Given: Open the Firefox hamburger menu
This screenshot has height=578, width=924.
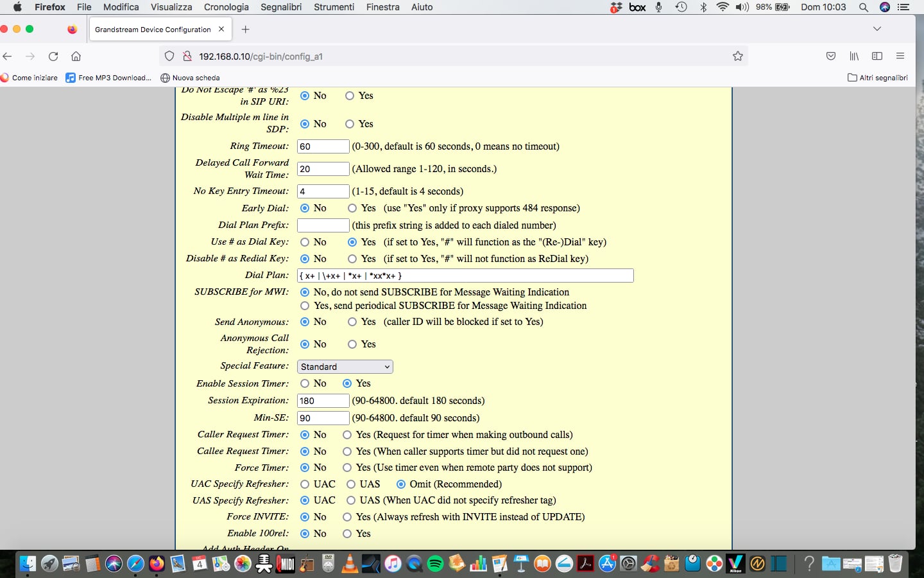Looking at the screenshot, I should [900, 57].
